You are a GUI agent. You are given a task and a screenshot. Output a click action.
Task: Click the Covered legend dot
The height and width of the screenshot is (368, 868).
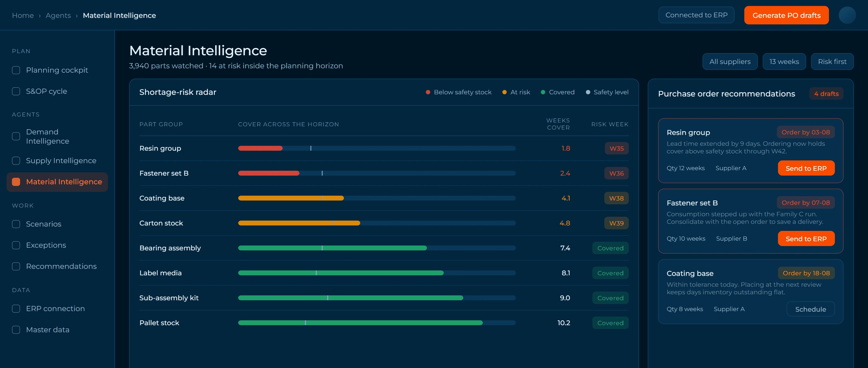click(x=543, y=92)
